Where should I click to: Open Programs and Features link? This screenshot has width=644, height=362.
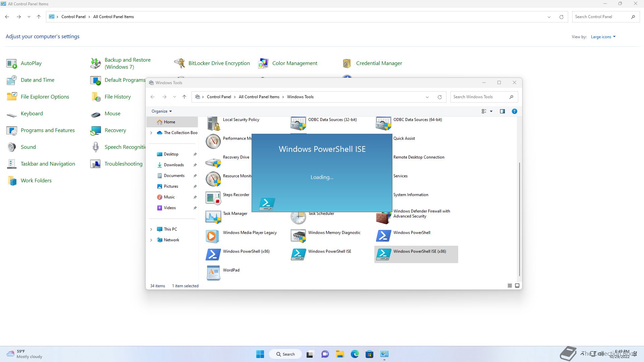(48, 130)
